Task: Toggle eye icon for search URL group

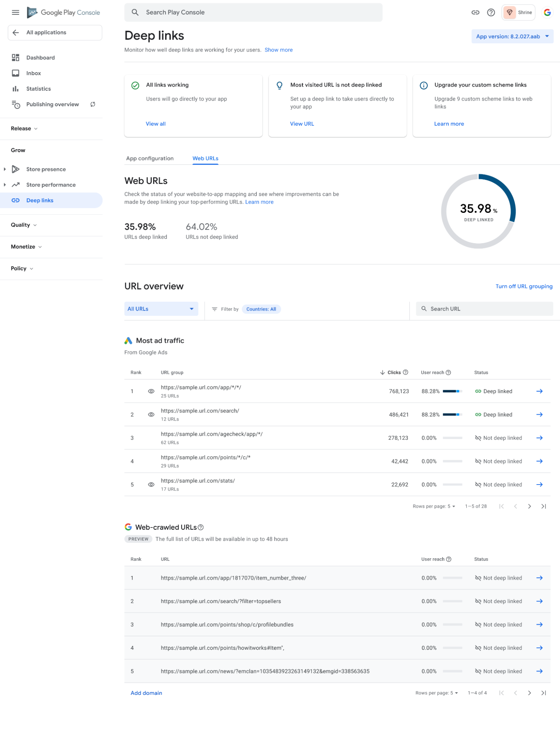Action: pyautogui.click(x=151, y=415)
